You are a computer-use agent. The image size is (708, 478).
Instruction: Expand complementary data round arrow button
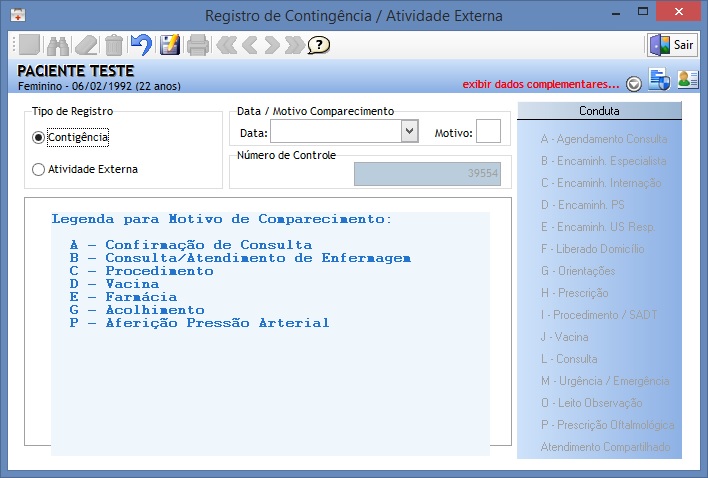[x=634, y=84]
